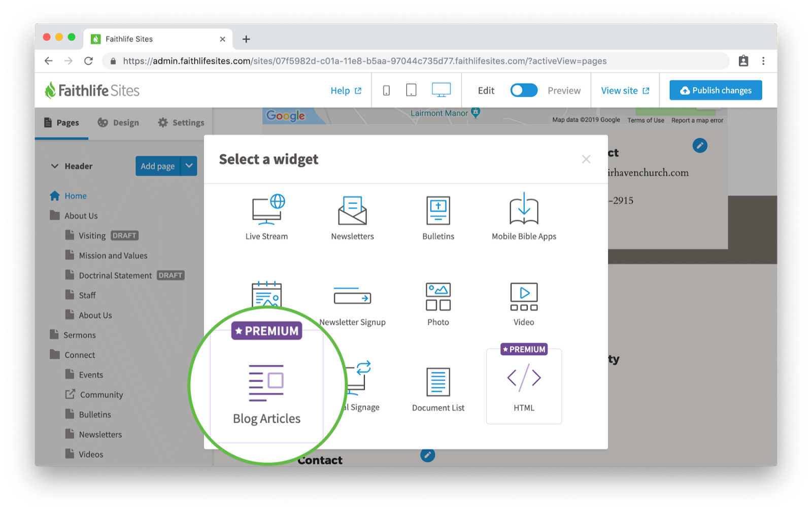Open the Add page dropdown arrow

[189, 166]
